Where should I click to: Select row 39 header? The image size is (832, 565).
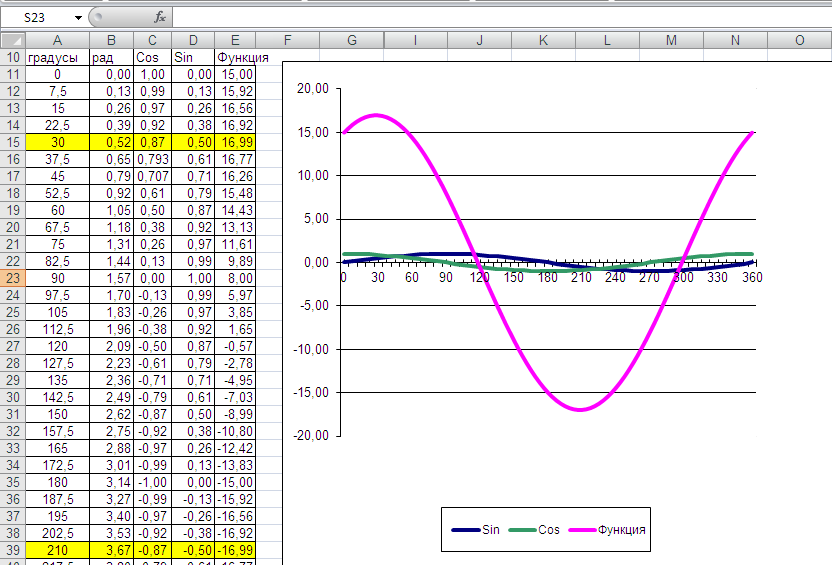click(13, 551)
